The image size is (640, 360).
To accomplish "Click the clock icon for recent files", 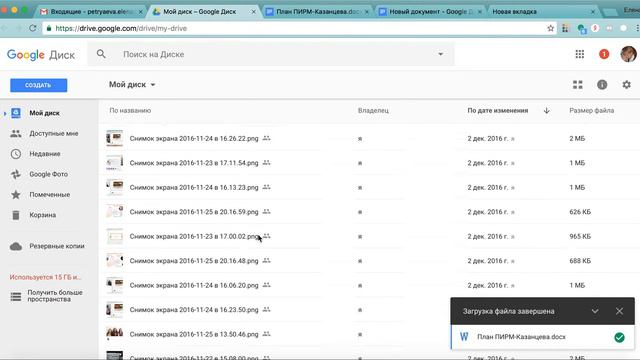I will (x=16, y=154).
